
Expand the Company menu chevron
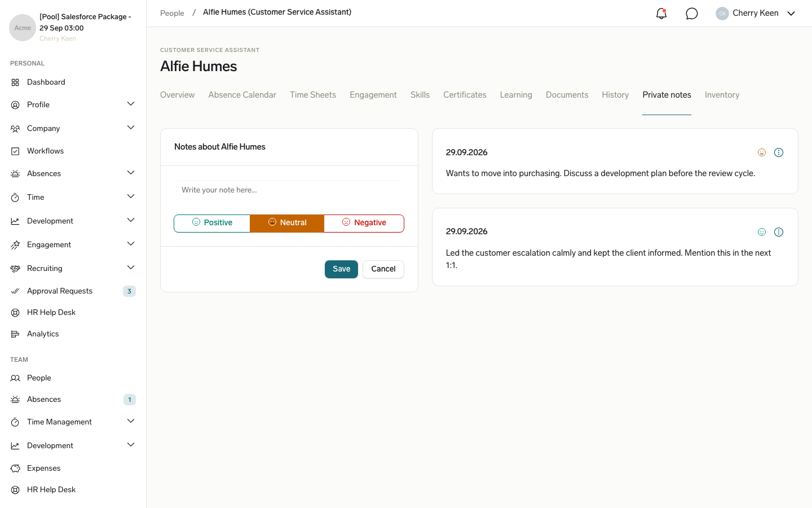(x=131, y=128)
